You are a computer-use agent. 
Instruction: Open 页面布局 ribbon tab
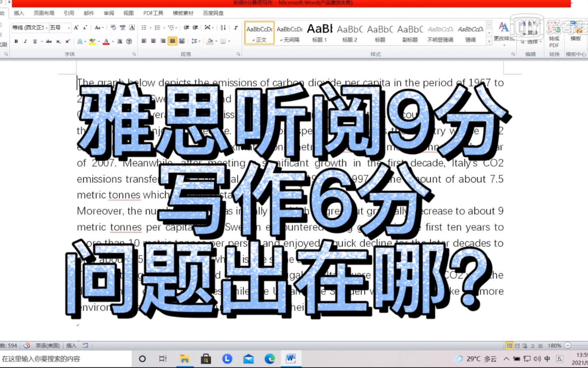(x=44, y=13)
